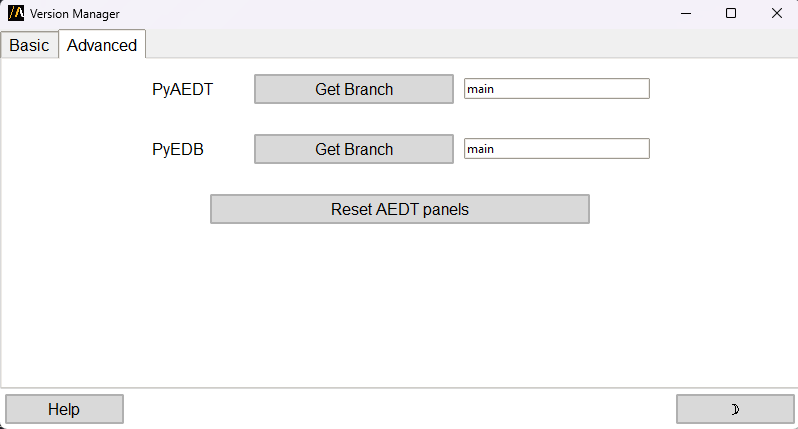Screen dimensions: 798x429
Task: Minimize the Version Manager window
Action: [686, 13]
